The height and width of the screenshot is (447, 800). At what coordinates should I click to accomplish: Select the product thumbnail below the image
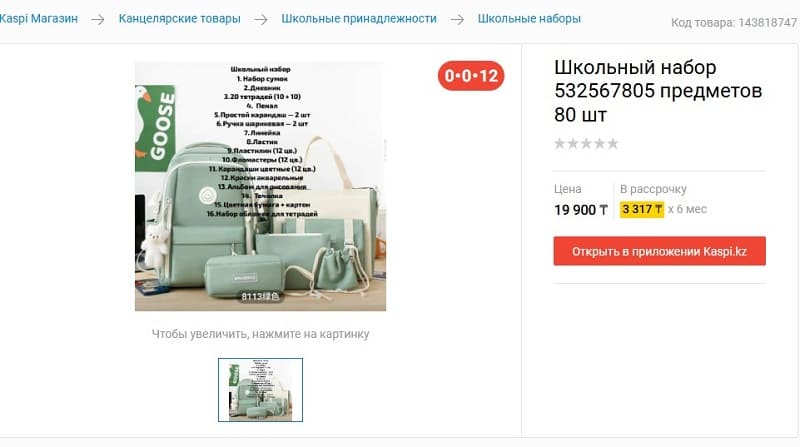pos(260,390)
